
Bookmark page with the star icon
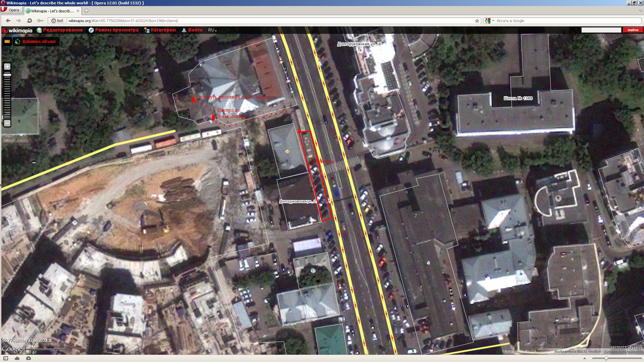click(477, 21)
